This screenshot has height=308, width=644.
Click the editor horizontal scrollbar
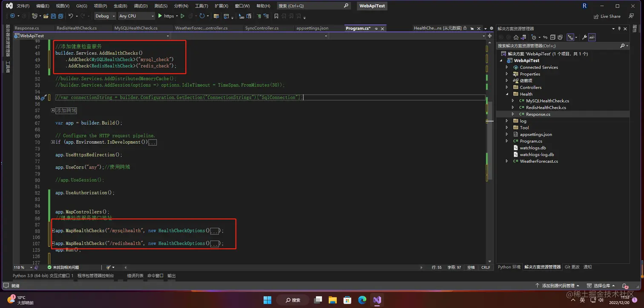click(x=273, y=268)
